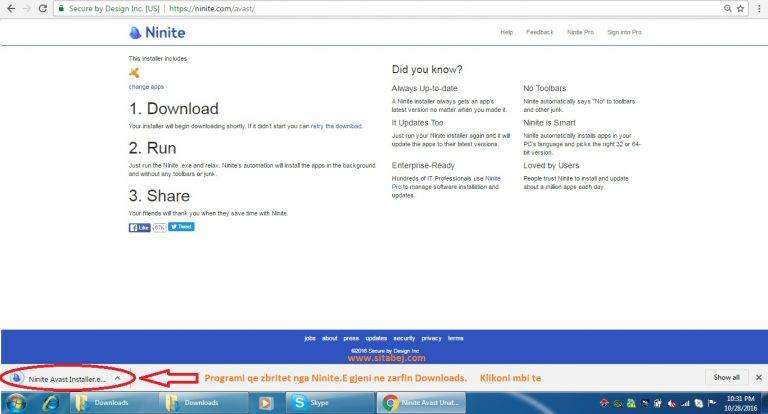768x414 pixels.
Task: Open Ninite Pro link in header
Action: click(x=580, y=32)
